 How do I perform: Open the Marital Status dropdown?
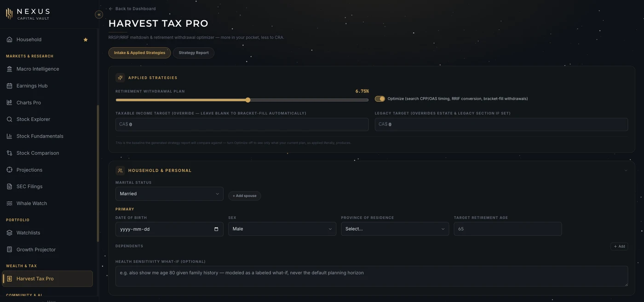(169, 194)
